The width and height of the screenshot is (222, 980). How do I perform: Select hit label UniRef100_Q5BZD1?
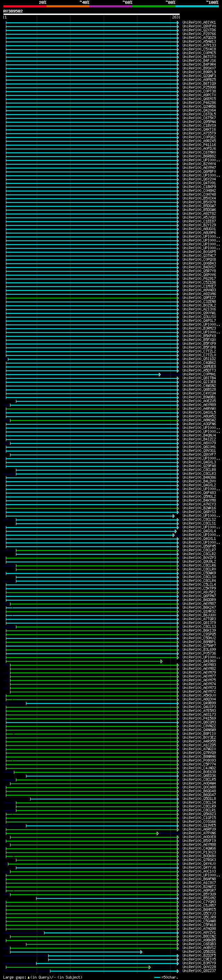[x=199, y=952]
